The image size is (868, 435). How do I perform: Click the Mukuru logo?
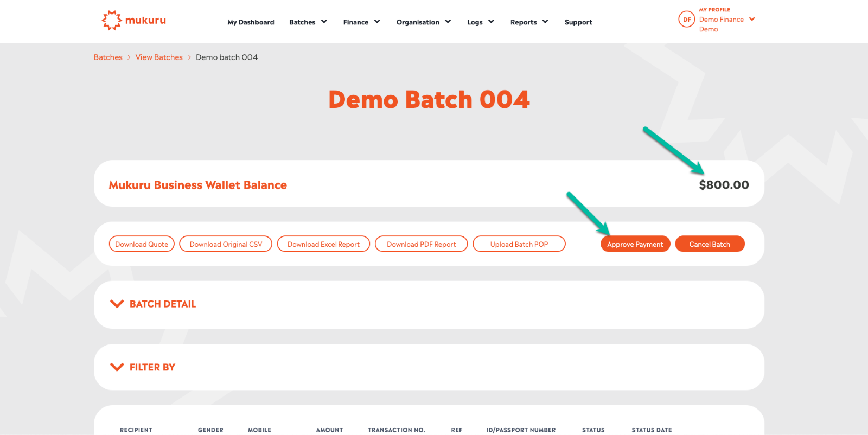134,21
